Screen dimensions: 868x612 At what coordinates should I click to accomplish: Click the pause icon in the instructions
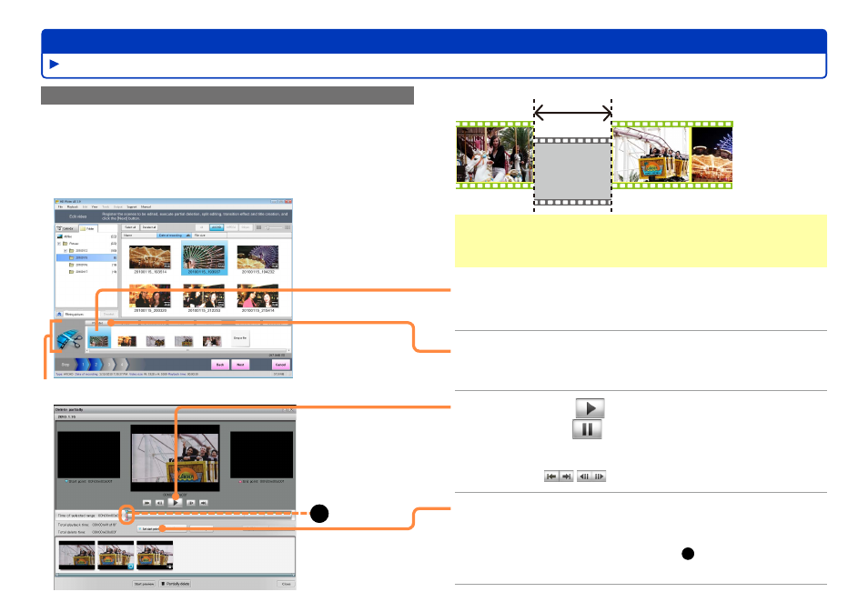(x=587, y=429)
